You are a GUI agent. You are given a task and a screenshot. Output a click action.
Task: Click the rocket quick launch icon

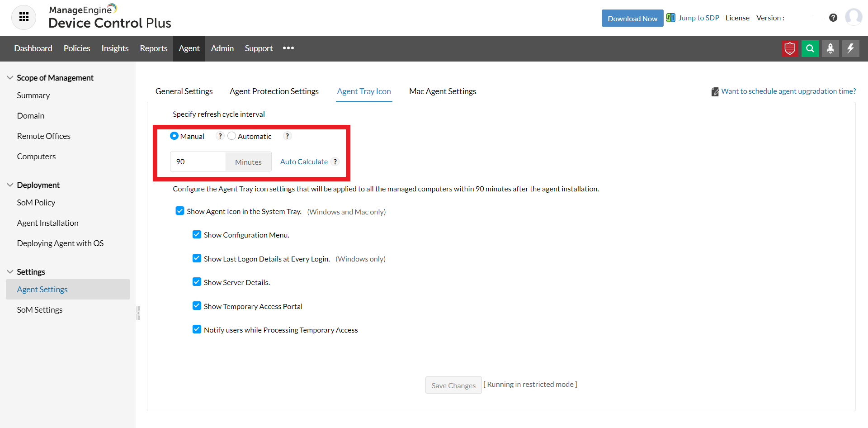coord(830,48)
